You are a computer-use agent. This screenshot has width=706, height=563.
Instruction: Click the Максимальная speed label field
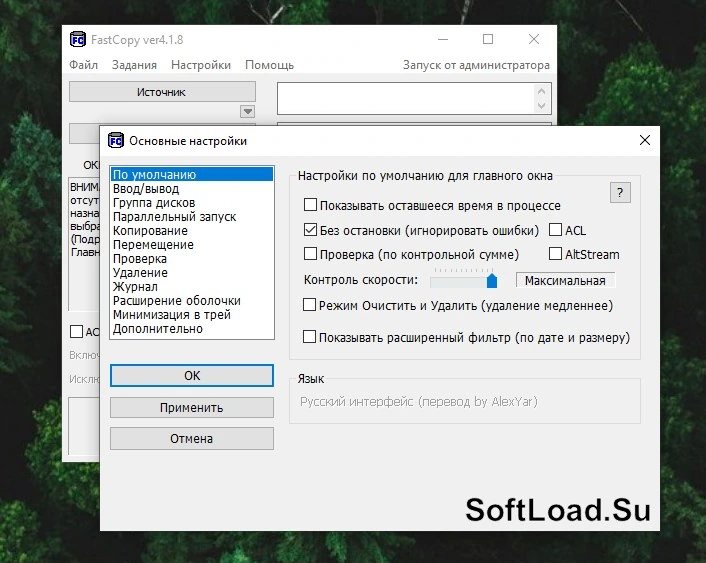(565, 280)
